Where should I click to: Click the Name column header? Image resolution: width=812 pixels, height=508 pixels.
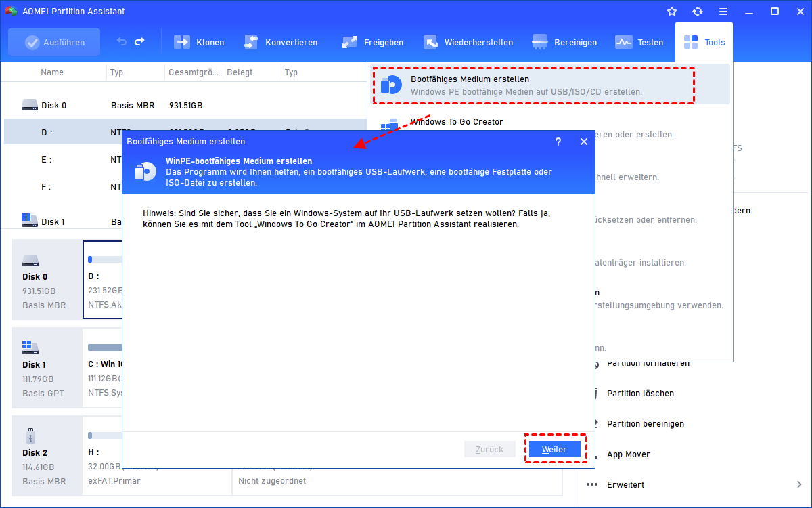(52, 72)
